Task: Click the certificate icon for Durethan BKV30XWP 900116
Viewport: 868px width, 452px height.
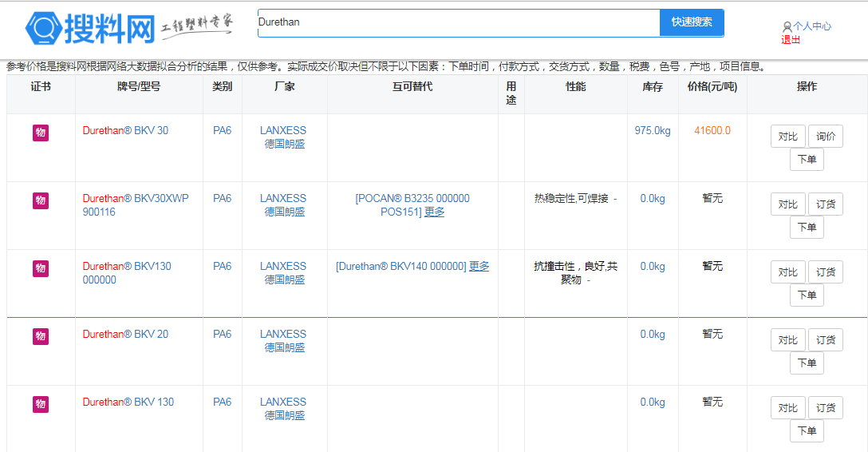Action: point(41,200)
